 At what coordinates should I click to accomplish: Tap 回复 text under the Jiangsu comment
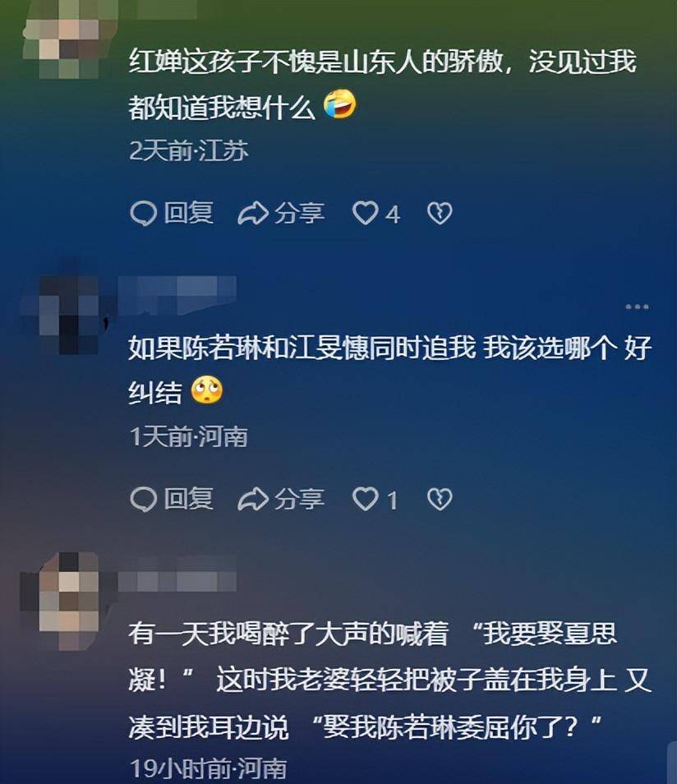189,214
